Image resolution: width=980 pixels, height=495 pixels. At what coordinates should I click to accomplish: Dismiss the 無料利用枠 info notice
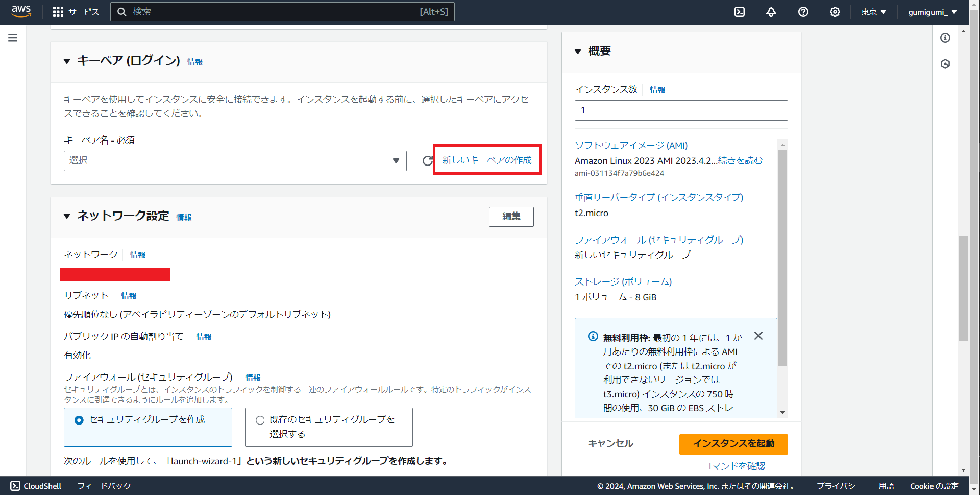tap(758, 336)
